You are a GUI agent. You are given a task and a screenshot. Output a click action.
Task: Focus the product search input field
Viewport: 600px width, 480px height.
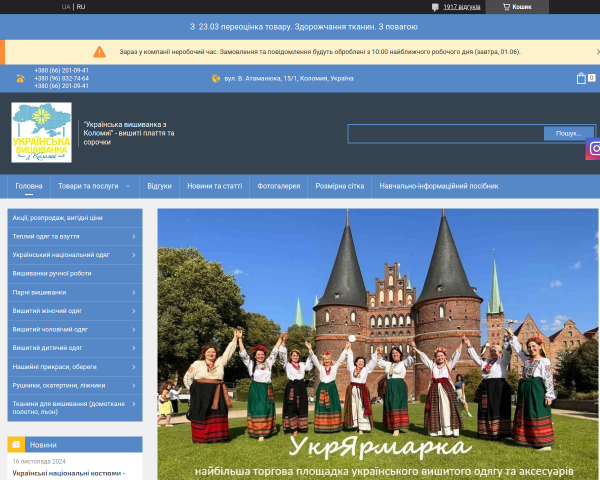(x=446, y=134)
